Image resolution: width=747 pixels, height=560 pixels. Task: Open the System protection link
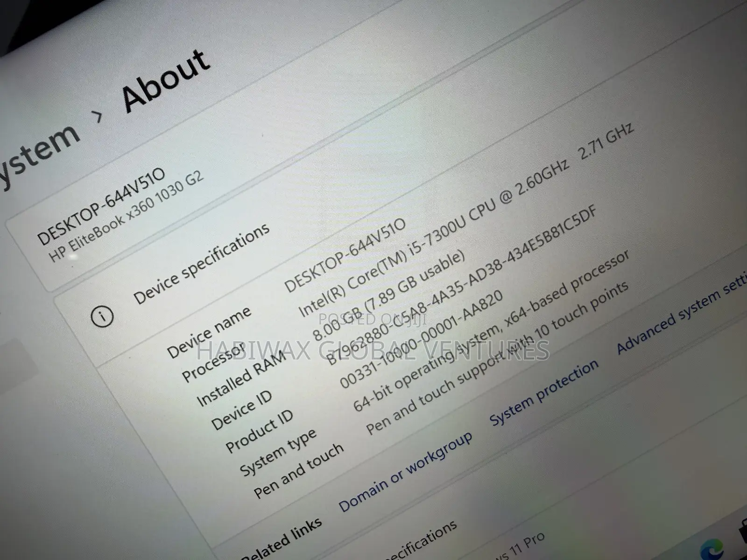point(544,392)
